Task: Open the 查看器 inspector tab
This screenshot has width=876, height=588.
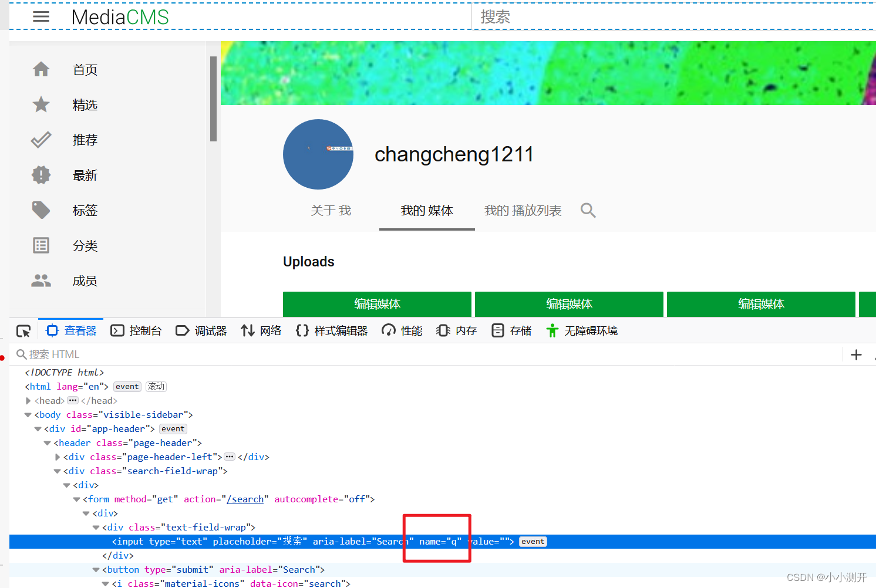Action: coord(71,331)
